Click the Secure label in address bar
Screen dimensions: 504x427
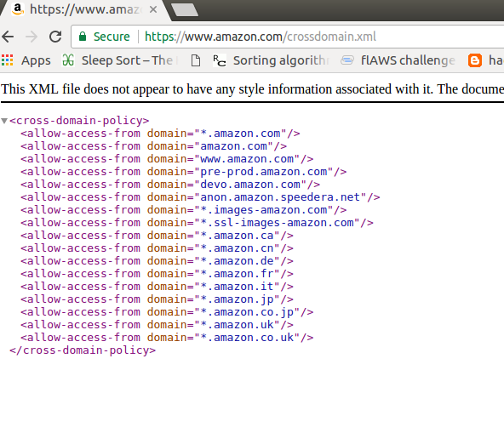pos(112,37)
